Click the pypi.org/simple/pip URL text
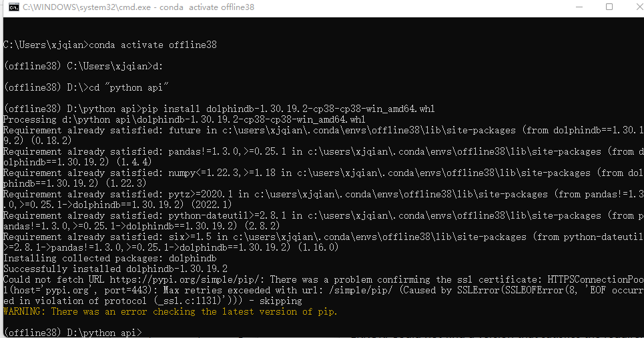Image resolution: width=644 pixels, height=338 pixels. click(184, 280)
